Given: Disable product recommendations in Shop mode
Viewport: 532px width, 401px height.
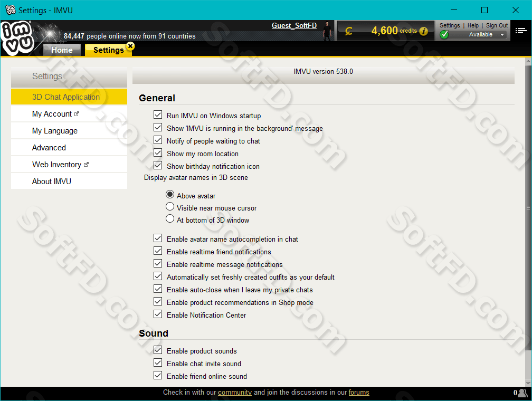Looking at the screenshot, I should pyautogui.click(x=158, y=301).
